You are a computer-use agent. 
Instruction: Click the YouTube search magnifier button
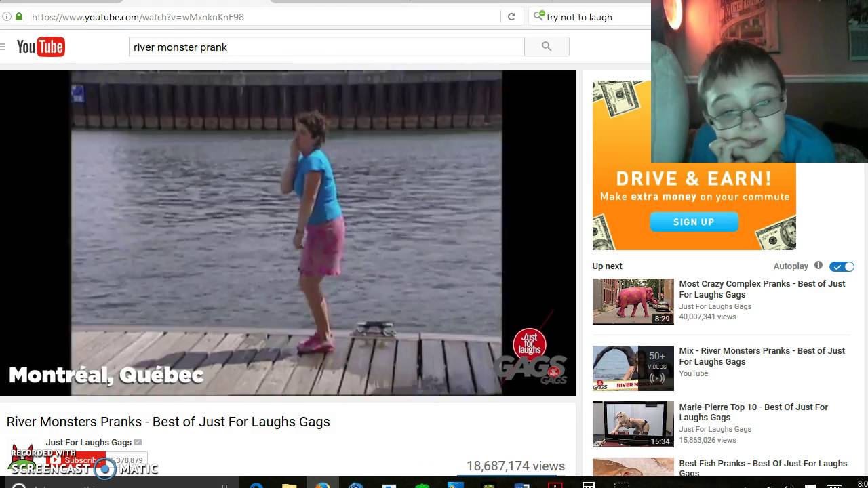[547, 47]
